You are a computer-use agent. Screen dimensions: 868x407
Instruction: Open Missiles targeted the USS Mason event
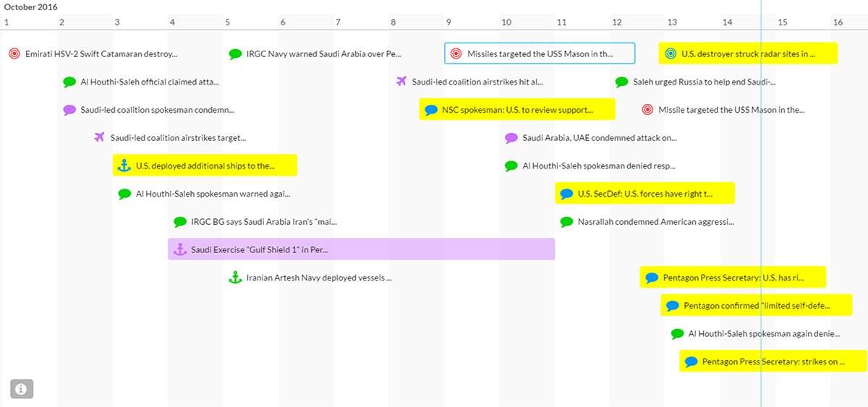(539, 53)
